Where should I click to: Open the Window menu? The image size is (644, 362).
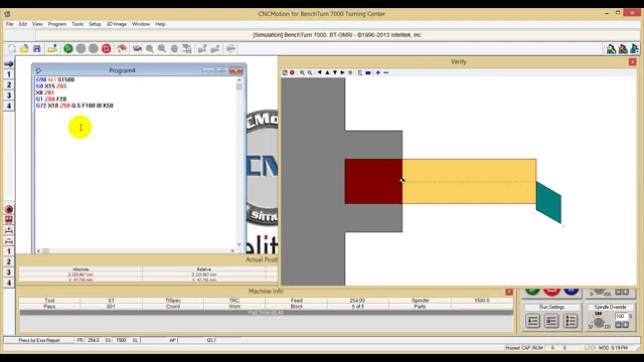coord(141,24)
